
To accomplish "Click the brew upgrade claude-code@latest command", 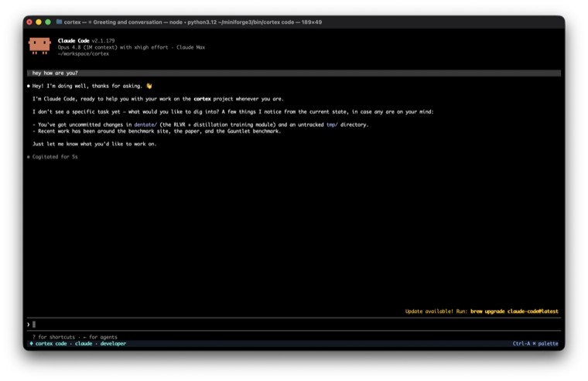I will click(514, 311).
